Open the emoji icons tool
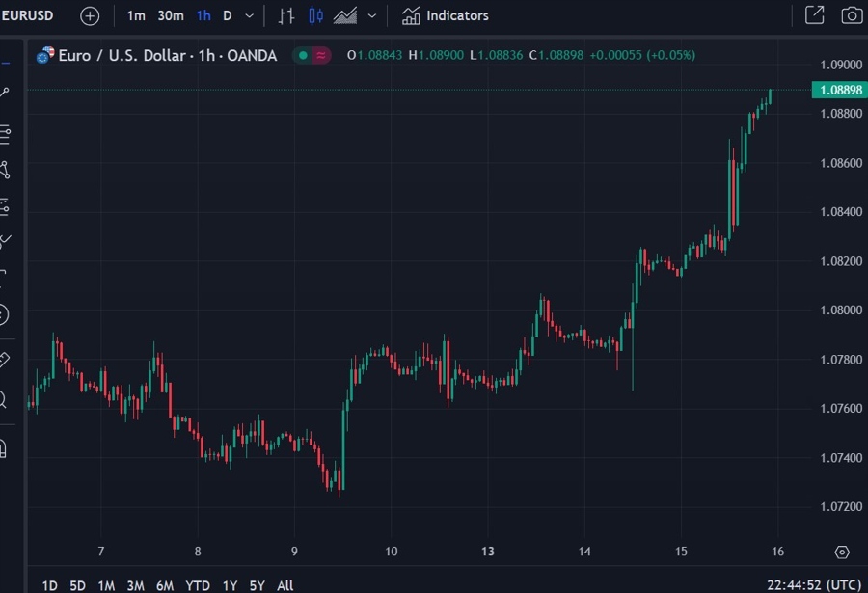This screenshot has height=593, width=868. [3, 314]
